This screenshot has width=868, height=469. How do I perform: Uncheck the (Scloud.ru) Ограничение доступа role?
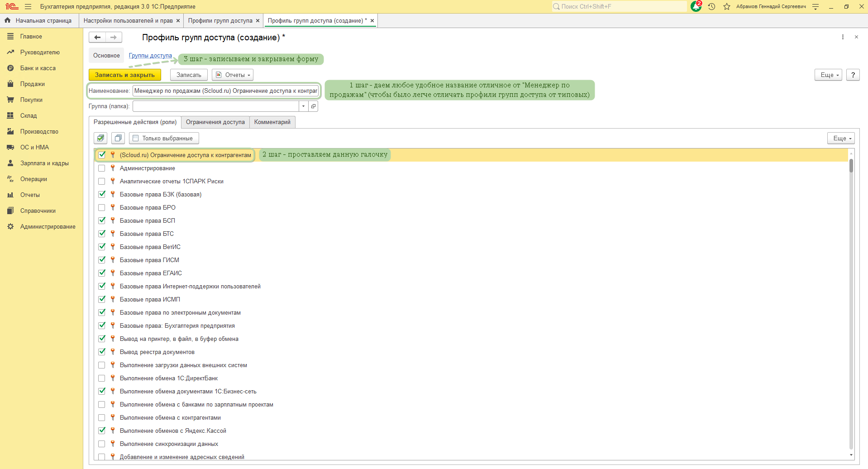pos(102,155)
